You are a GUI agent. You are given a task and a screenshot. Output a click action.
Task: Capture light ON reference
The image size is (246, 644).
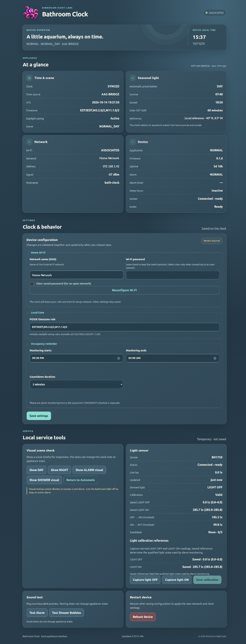point(177,580)
